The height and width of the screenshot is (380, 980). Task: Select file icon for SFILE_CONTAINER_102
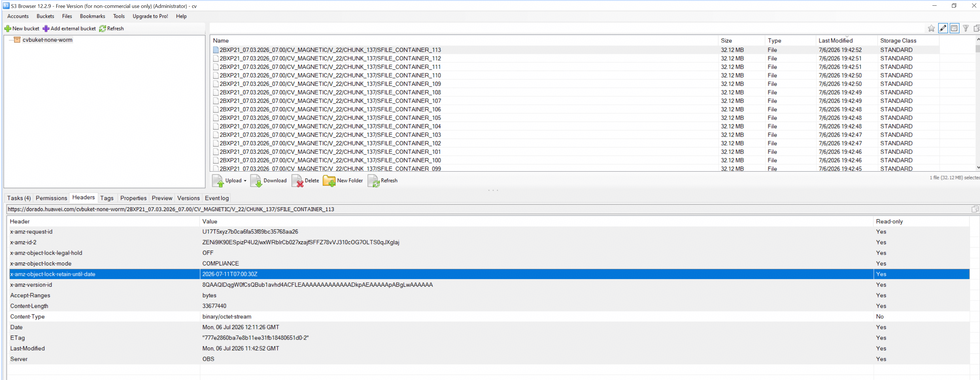[216, 143]
